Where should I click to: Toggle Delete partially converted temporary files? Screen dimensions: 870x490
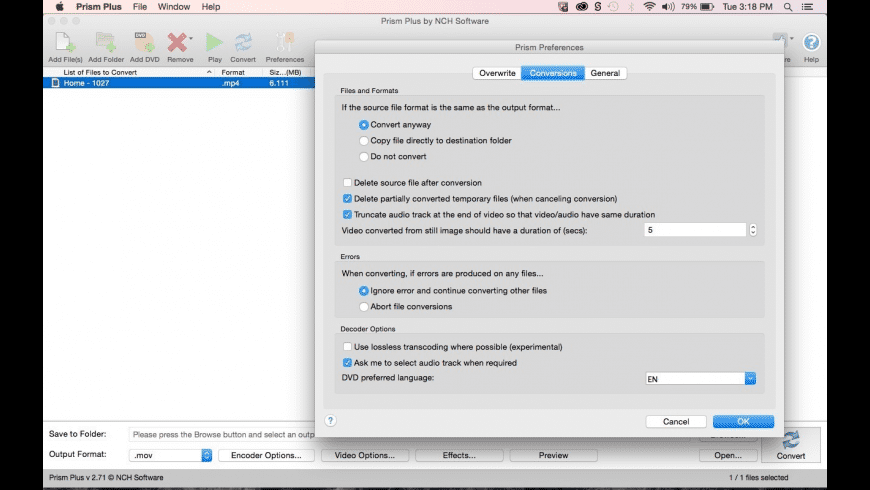click(x=347, y=199)
